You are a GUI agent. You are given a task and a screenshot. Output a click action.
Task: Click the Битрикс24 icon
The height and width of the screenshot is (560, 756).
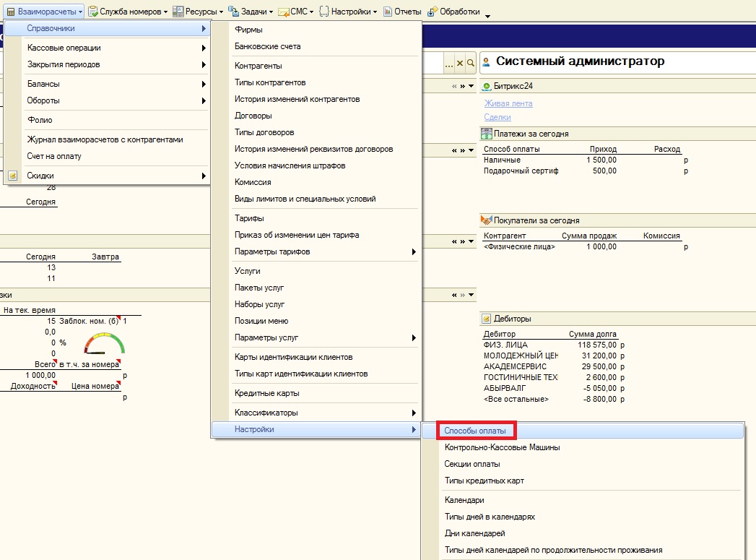tap(487, 86)
